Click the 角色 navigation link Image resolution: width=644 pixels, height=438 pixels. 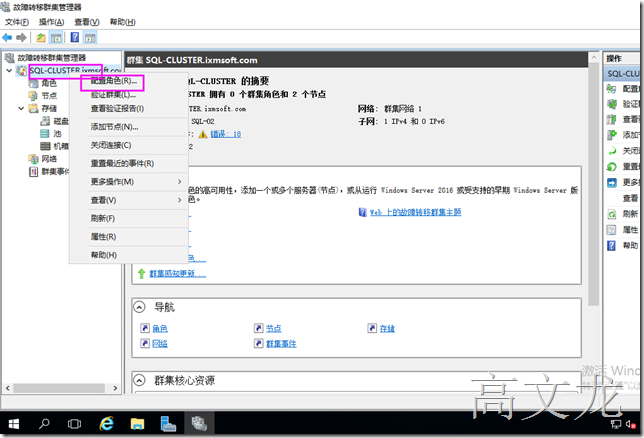point(160,328)
